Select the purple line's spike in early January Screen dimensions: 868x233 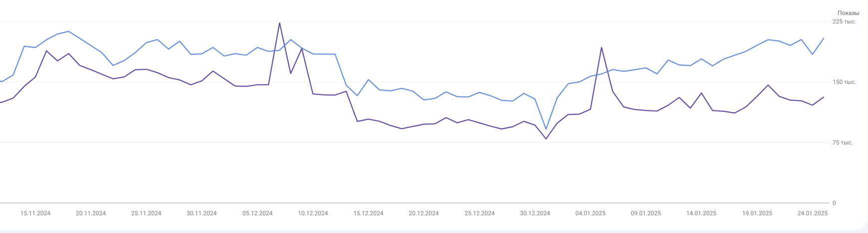(x=601, y=47)
